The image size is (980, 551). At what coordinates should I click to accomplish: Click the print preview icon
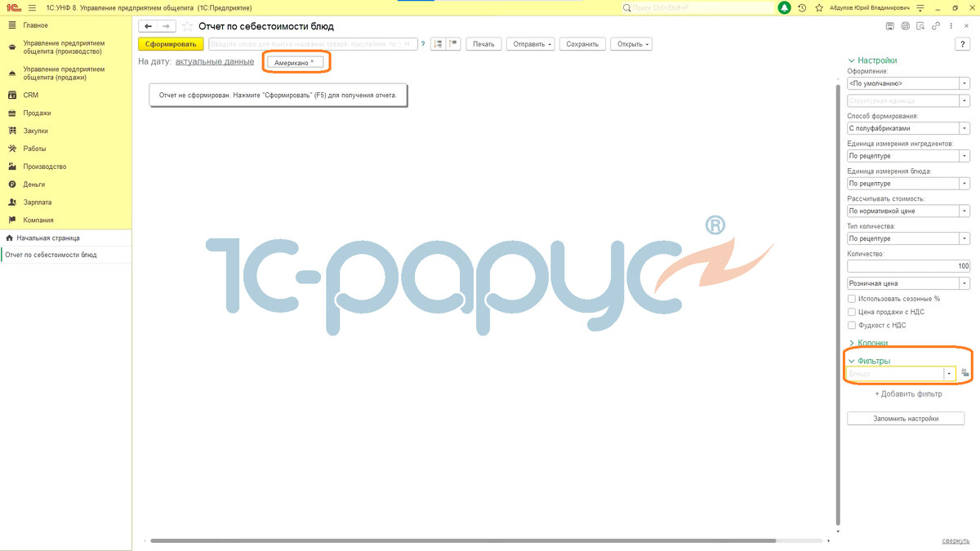coord(920,26)
